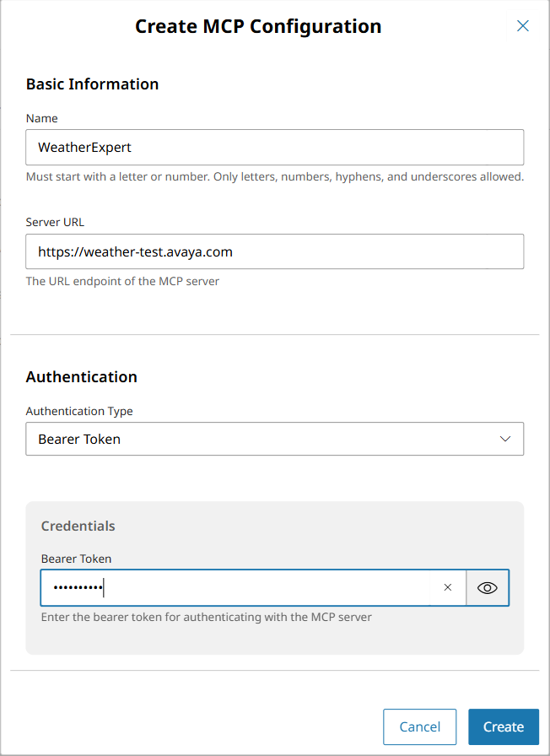Click the Cancel button
This screenshot has width=550, height=756.
click(x=419, y=726)
